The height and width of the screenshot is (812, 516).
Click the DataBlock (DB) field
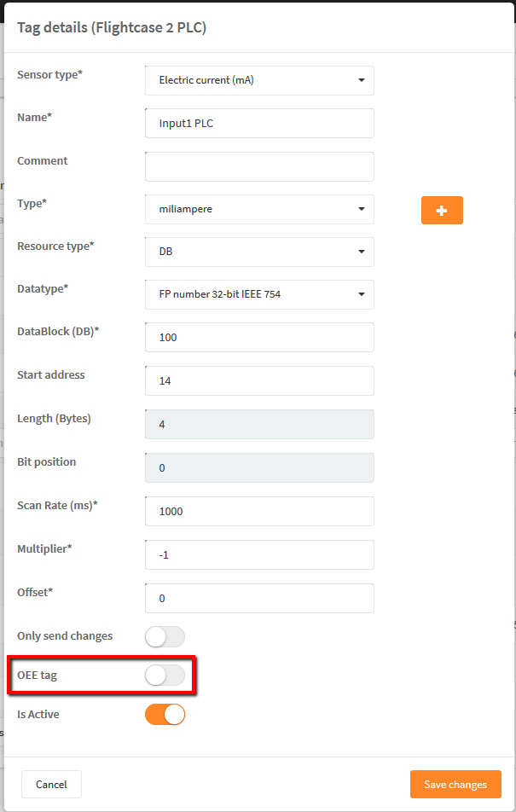[259, 338]
